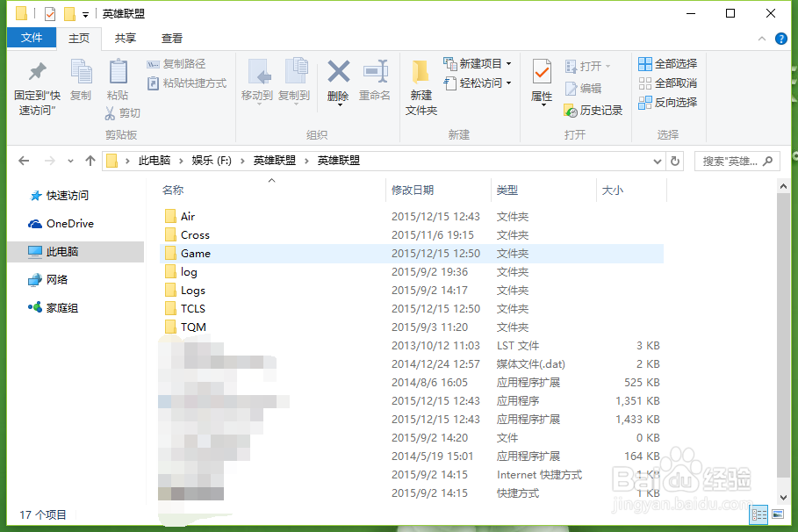Click the file list scroll down arrow

point(783,498)
